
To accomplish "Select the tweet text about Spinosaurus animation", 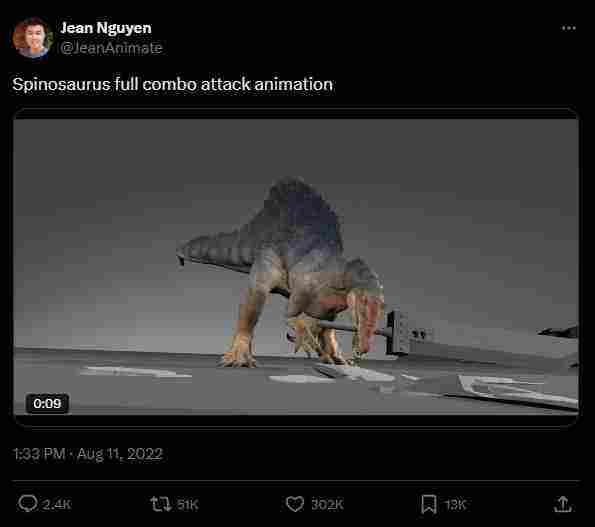I will [x=173, y=84].
